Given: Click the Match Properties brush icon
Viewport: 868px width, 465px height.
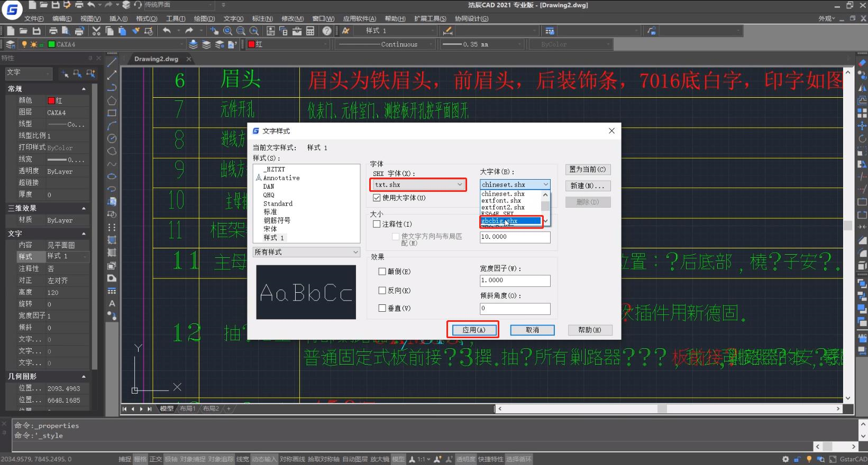Looking at the screenshot, I should point(136,31).
